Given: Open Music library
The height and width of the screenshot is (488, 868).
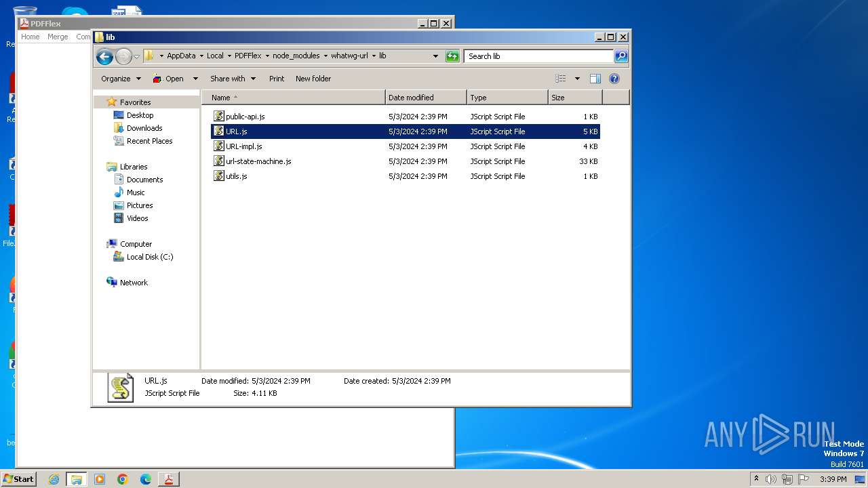Looking at the screenshot, I should tap(136, 192).
